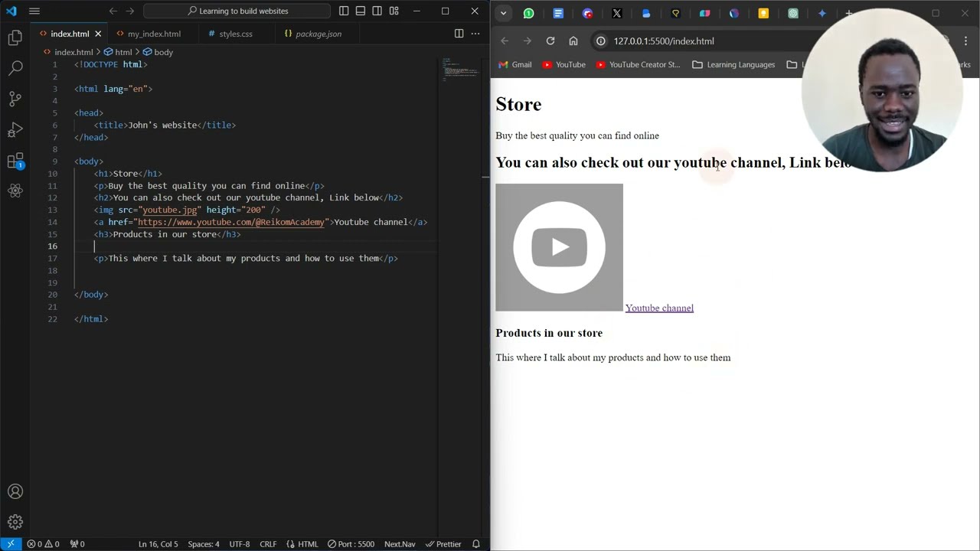Expand the html breadcrumb item

123,52
